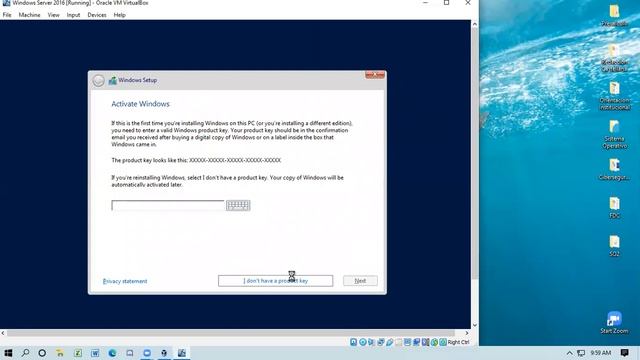Click network status icon in system tray
The height and width of the screenshot is (360, 640).
coord(581,353)
